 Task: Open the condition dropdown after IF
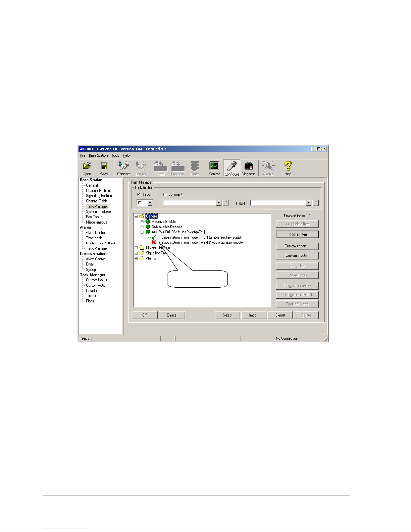pyautogui.click(x=219, y=203)
